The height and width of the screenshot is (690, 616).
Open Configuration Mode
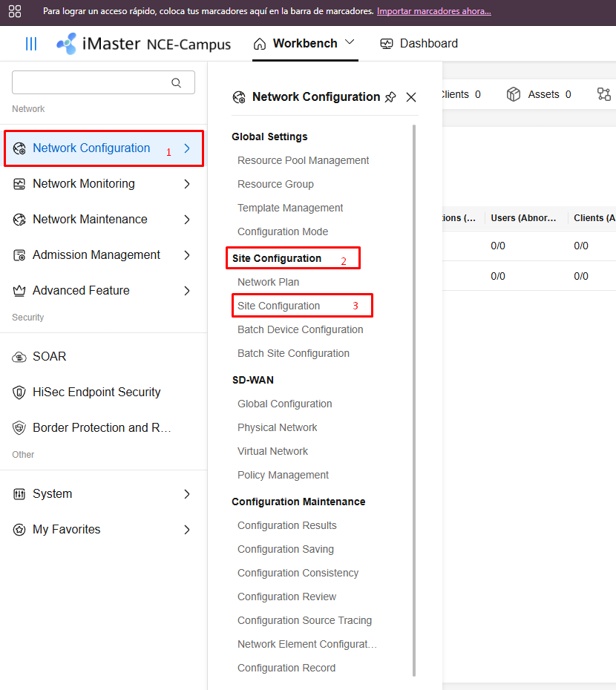pos(283,232)
